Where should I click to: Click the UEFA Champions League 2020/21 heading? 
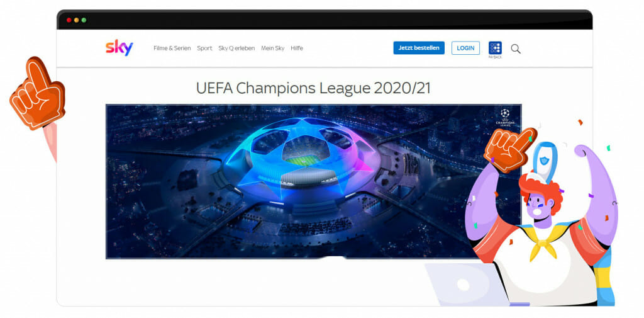point(313,88)
